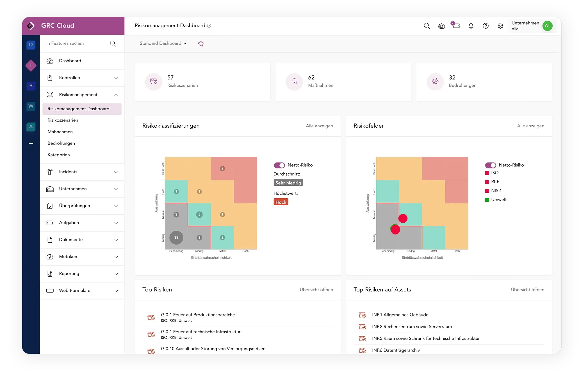Open the help icon in the top bar
This screenshot has width=588, height=370.
[x=486, y=26]
